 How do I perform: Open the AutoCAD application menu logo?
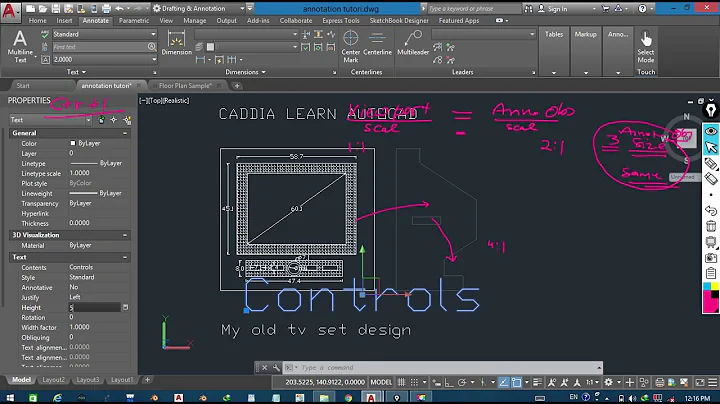(x=10, y=11)
